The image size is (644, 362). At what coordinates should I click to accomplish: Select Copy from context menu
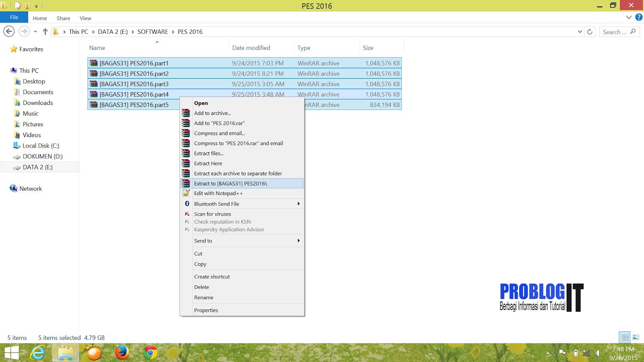pyautogui.click(x=242, y=264)
